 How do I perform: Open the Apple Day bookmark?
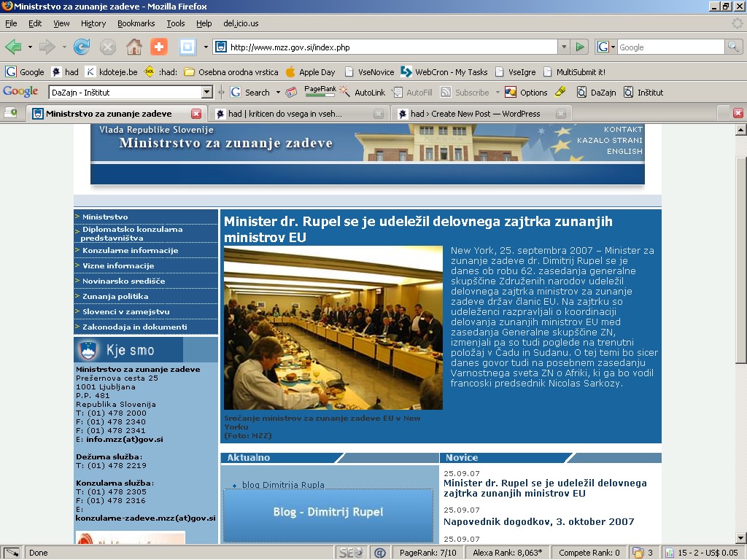pyautogui.click(x=311, y=72)
